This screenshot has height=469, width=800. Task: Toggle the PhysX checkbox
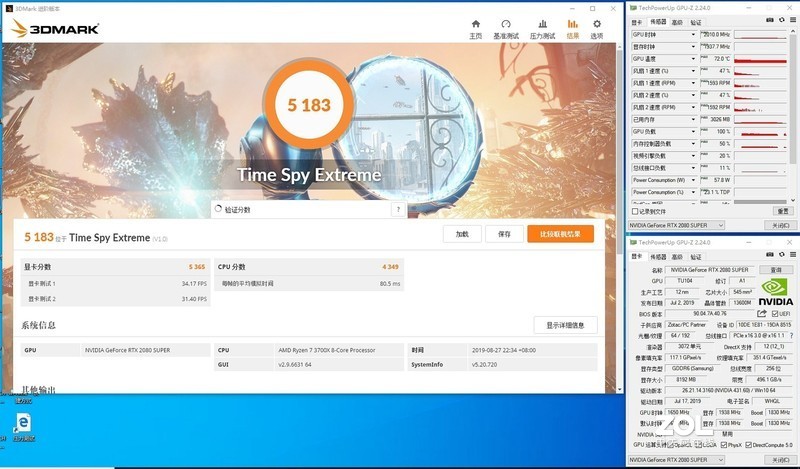(723, 445)
